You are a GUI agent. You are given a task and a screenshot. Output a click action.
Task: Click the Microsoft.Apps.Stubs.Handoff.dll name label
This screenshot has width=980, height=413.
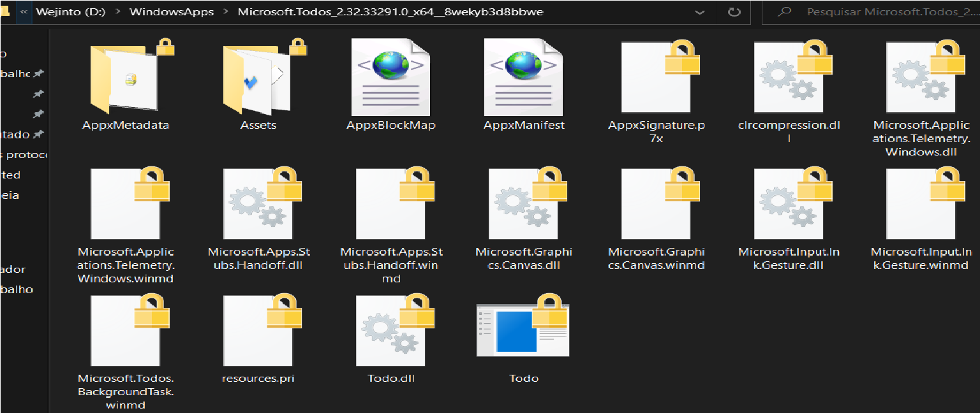click(x=258, y=258)
